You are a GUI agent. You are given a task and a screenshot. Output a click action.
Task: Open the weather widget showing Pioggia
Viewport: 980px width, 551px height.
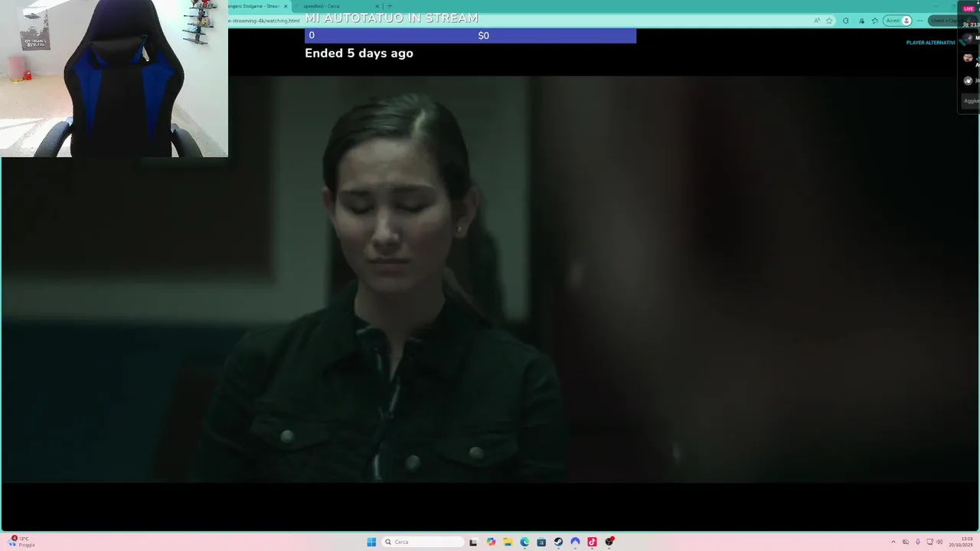[21, 542]
